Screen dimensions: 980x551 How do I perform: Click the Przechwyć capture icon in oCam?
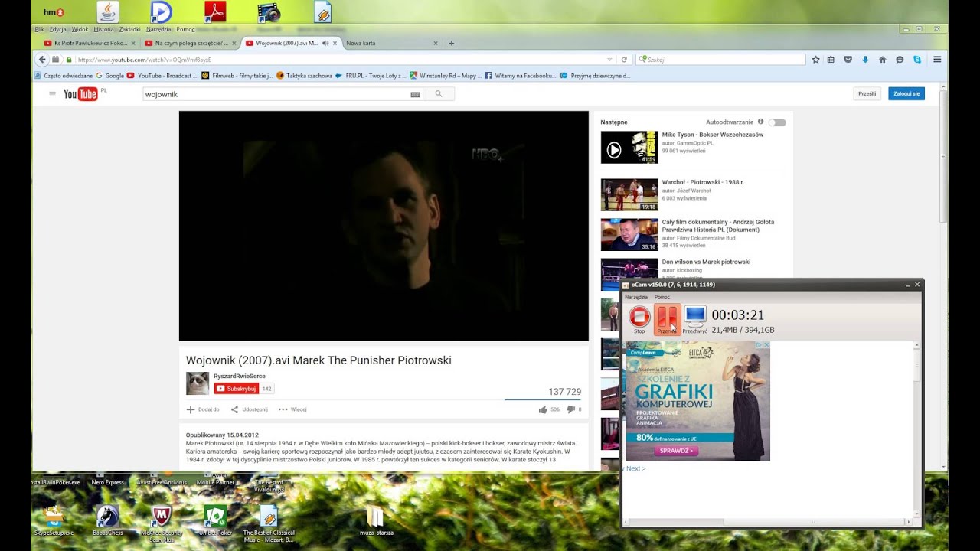point(694,319)
